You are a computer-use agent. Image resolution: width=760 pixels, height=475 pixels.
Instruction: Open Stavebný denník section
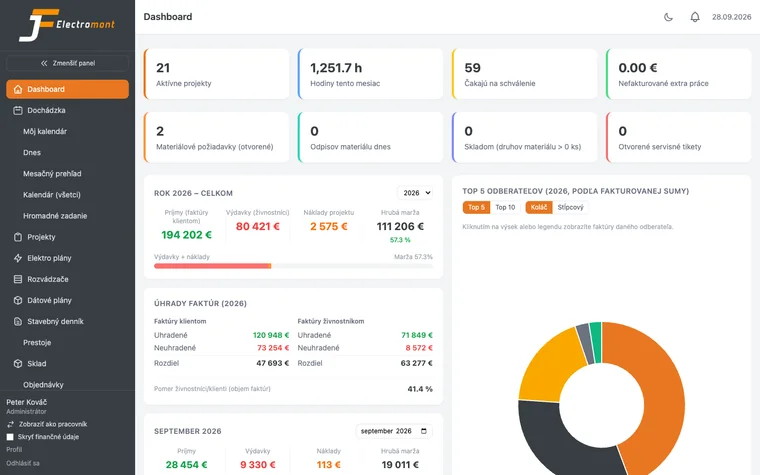67,321
